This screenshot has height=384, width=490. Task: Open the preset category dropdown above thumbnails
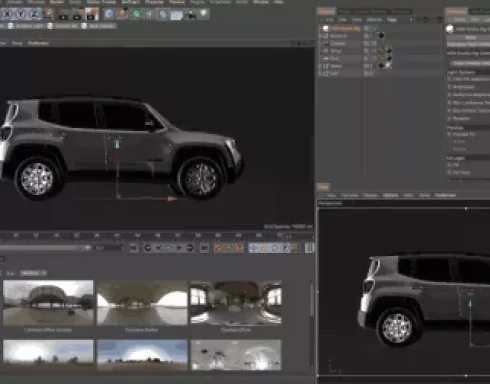tap(33, 273)
